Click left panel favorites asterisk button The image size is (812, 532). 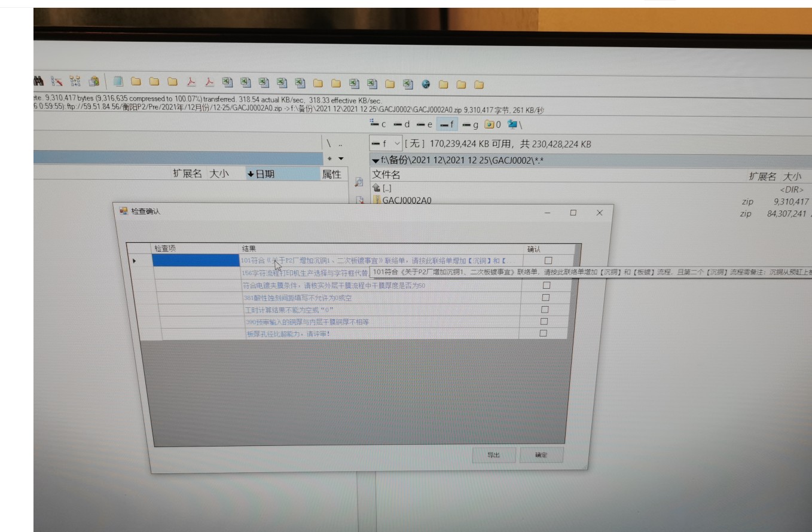click(x=329, y=159)
